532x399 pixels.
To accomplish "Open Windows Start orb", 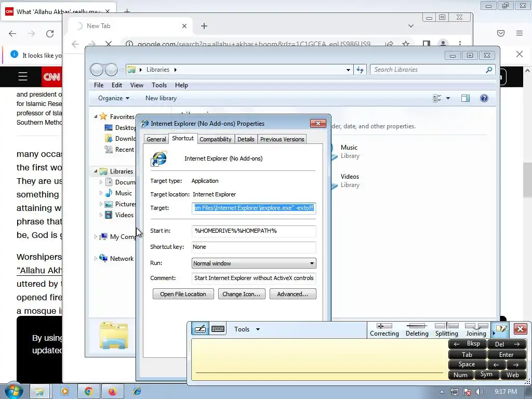I will point(13,391).
